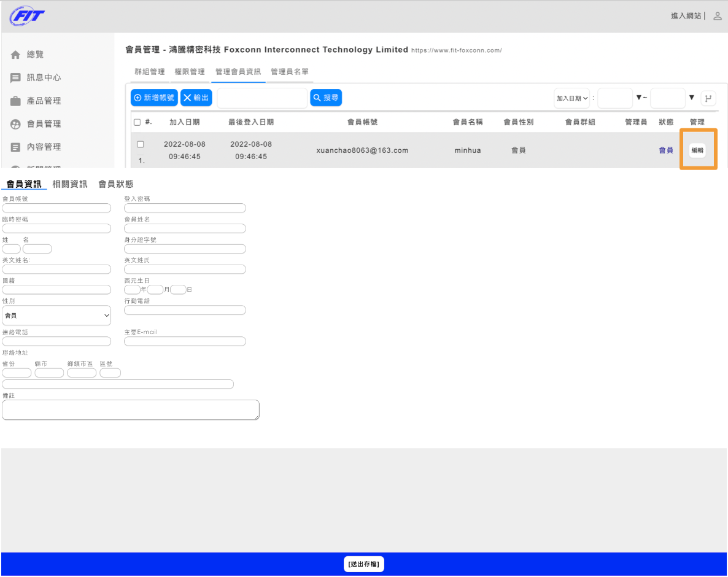
Task: Click the 最後登入日期 column header
Action: pos(250,123)
